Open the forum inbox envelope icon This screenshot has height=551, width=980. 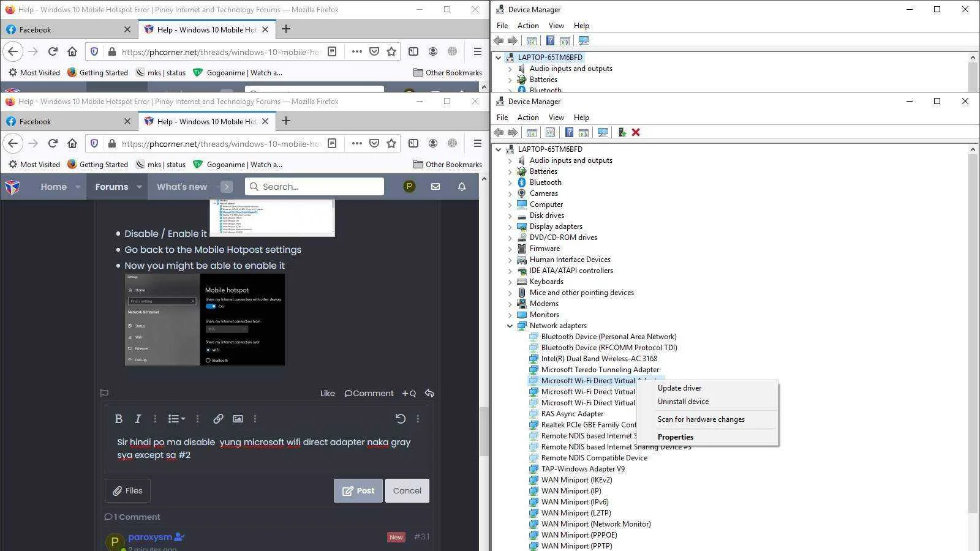[x=435, y=187]
